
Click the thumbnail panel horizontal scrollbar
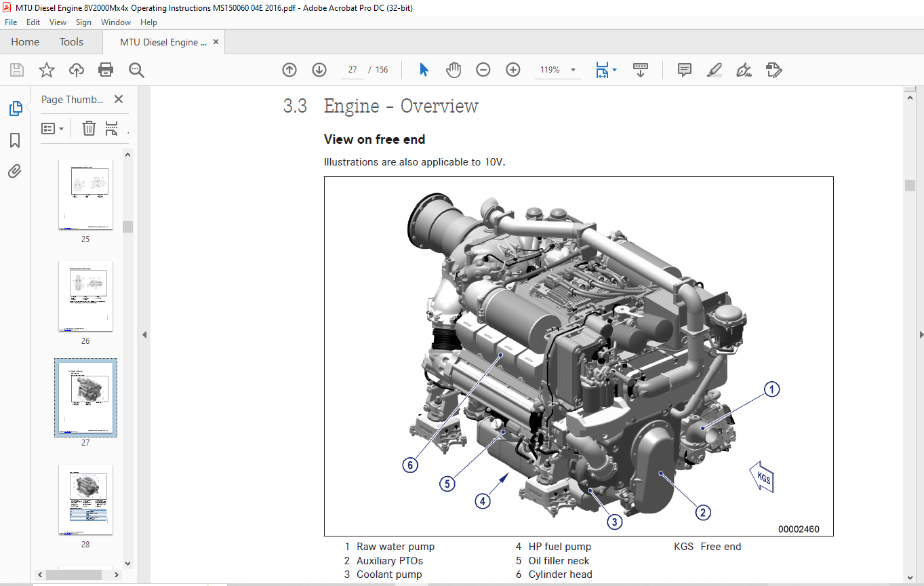pyautogui.click(x=75, y=575)
